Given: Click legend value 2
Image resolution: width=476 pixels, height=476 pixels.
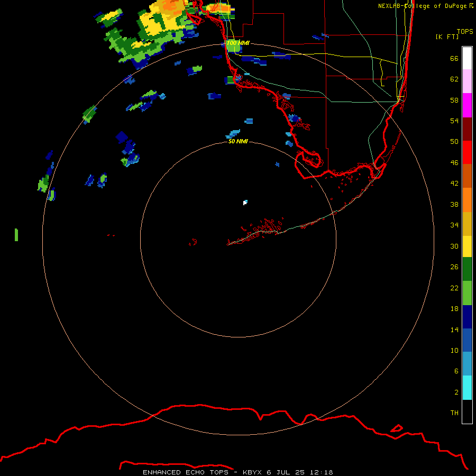Looking at the screenshot, I should click(x=456, y=392).
